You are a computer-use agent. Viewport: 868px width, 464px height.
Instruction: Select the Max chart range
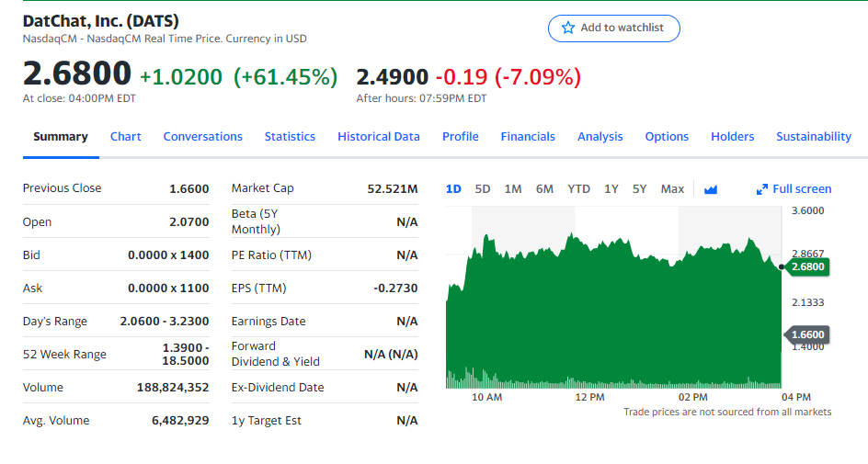tap(672, 189)
